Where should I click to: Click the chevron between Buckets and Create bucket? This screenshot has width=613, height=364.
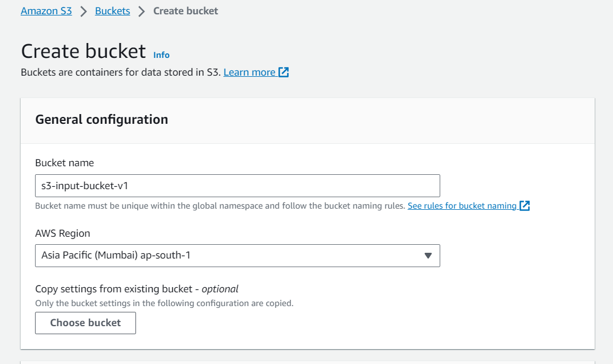coord(142,11)
